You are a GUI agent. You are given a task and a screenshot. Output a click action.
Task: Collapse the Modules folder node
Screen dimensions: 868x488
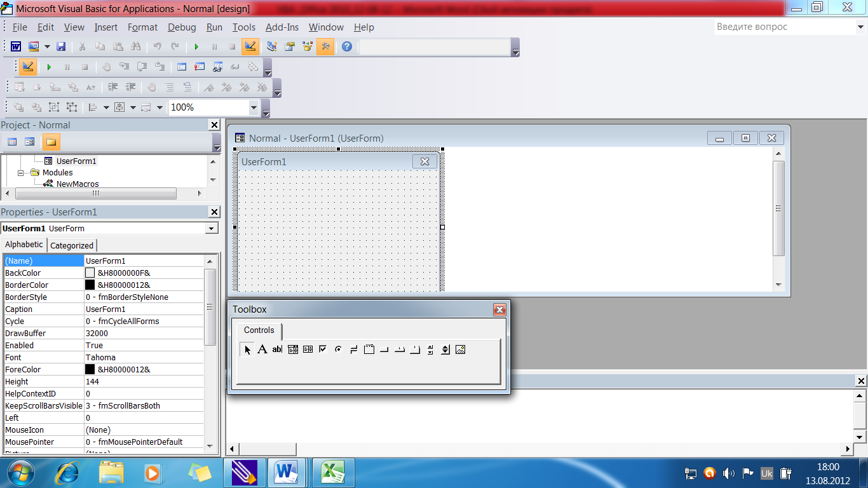(x=21, y=173)
